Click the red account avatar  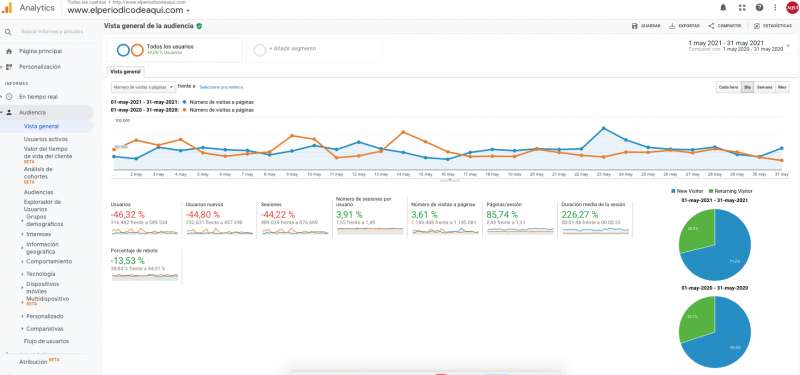click(792, 8)
